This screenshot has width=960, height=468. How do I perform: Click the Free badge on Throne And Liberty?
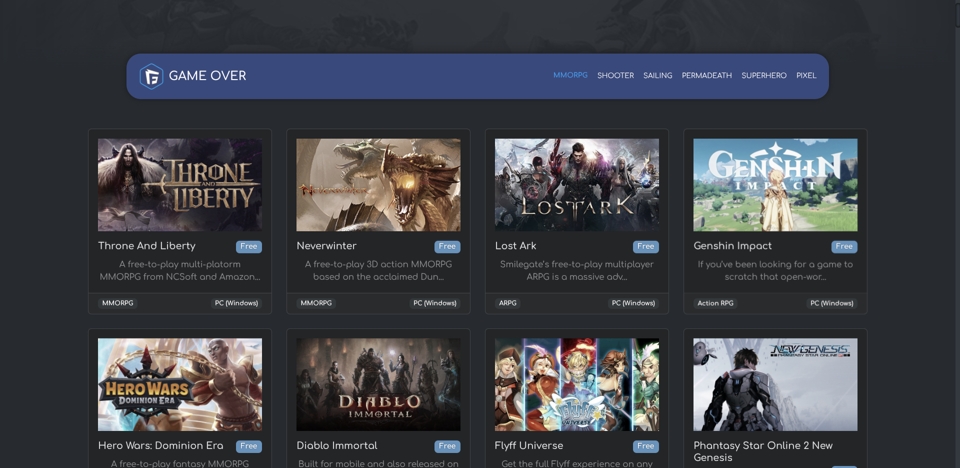click(x=249, y=246)
